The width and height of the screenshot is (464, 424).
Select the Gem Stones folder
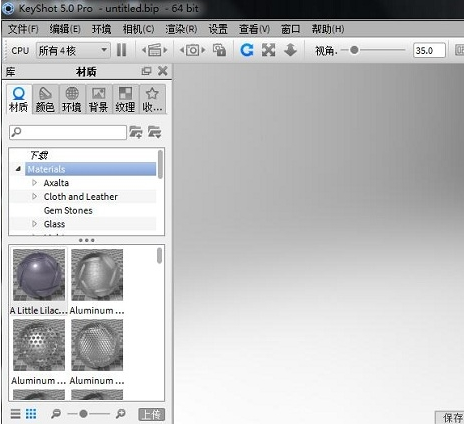point(68,210)
